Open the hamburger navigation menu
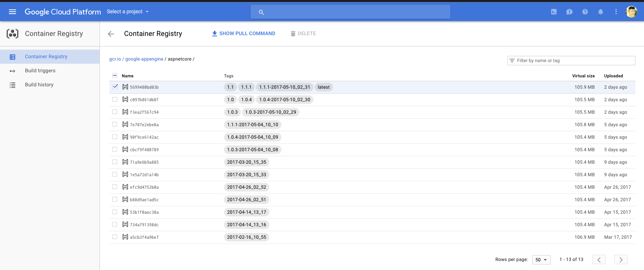 pos(12,12)
